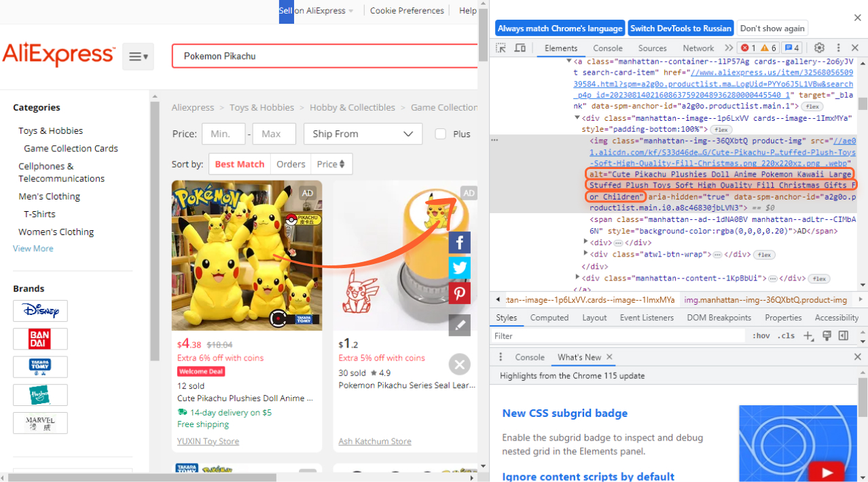
Task: Open the AliExpress hamburger categories menu
Action: 139,56
